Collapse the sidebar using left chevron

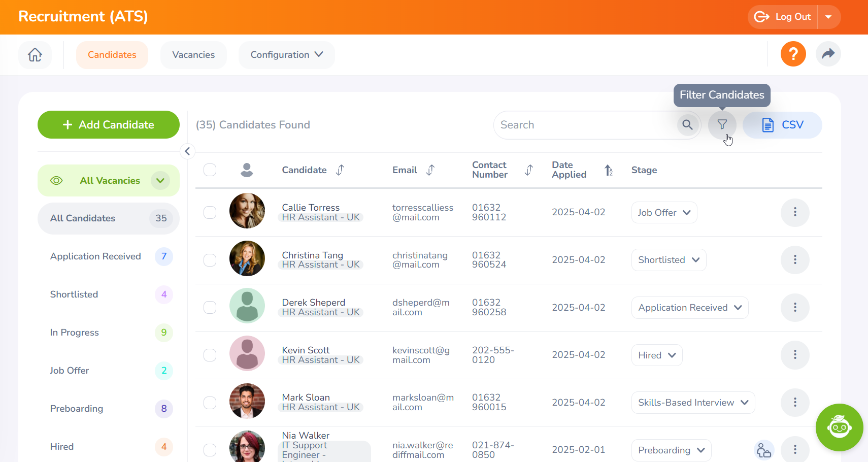point(187,151)
